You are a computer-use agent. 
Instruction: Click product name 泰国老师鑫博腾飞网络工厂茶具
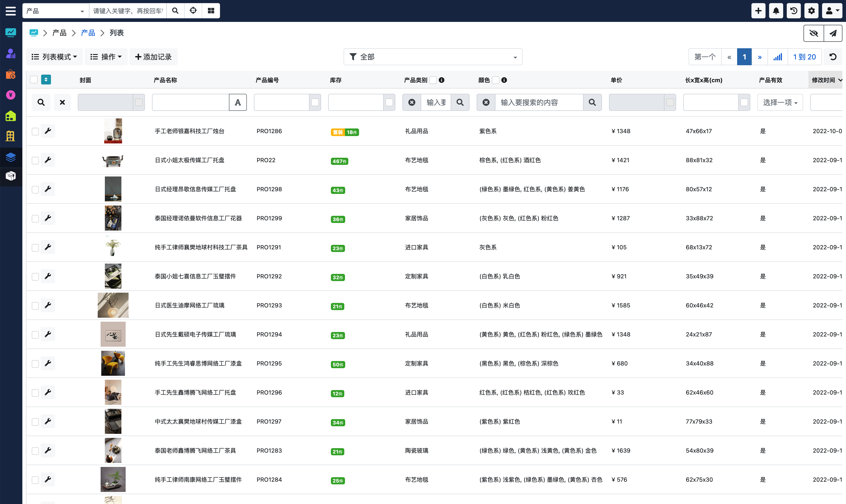[195, 451]
